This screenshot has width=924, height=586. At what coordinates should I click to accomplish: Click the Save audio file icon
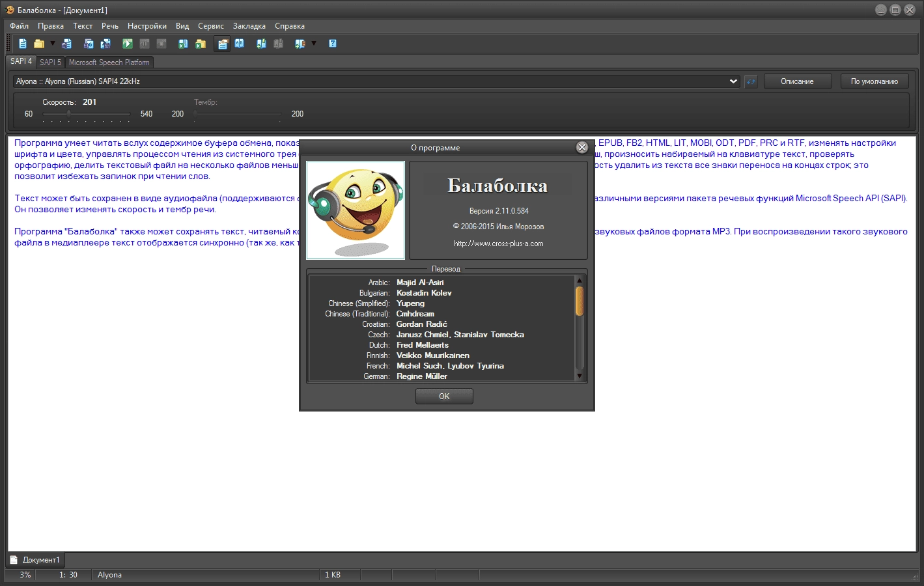pos(89,44)
